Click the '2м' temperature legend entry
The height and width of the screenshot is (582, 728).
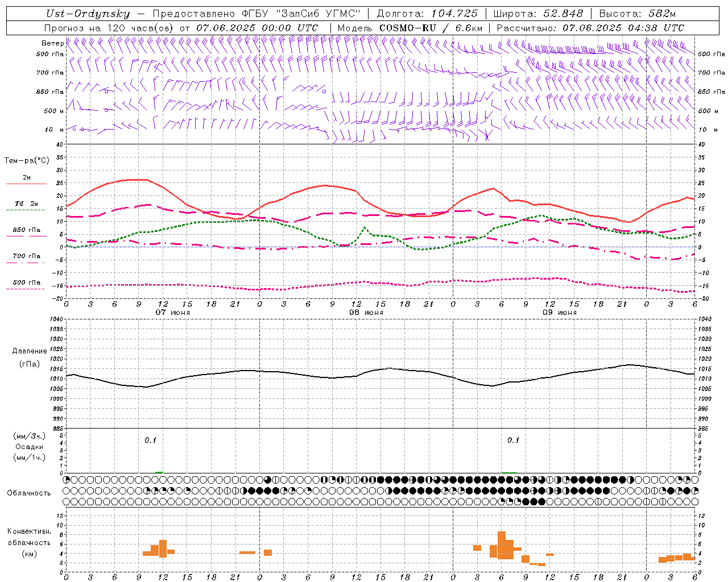click(27, 177)
